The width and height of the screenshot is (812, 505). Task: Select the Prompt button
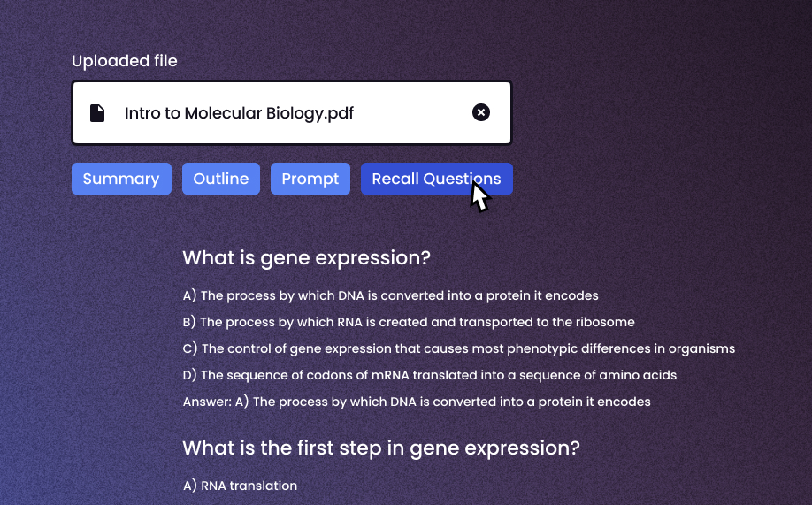pos(310,179)
